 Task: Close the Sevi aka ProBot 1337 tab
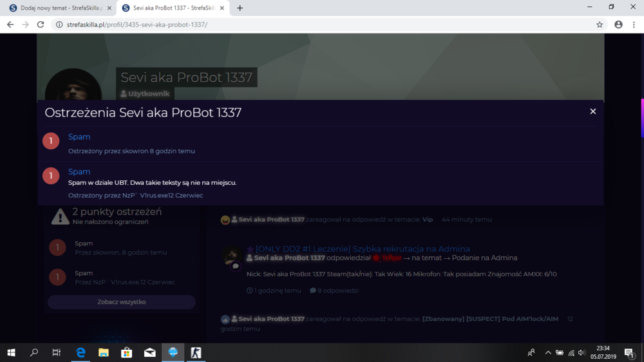tap(222, 8)
